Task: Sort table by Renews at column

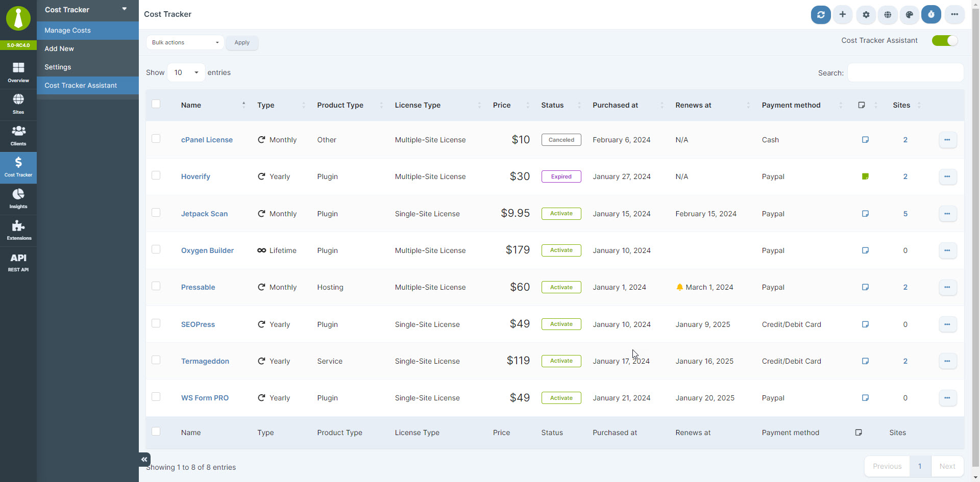Action: click(x=713, y=105)
